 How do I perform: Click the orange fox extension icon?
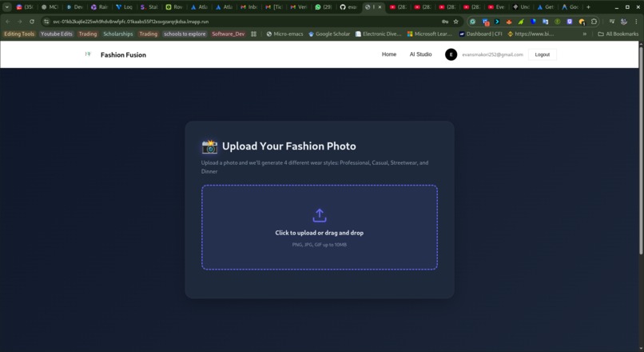(x=509, y=22)
